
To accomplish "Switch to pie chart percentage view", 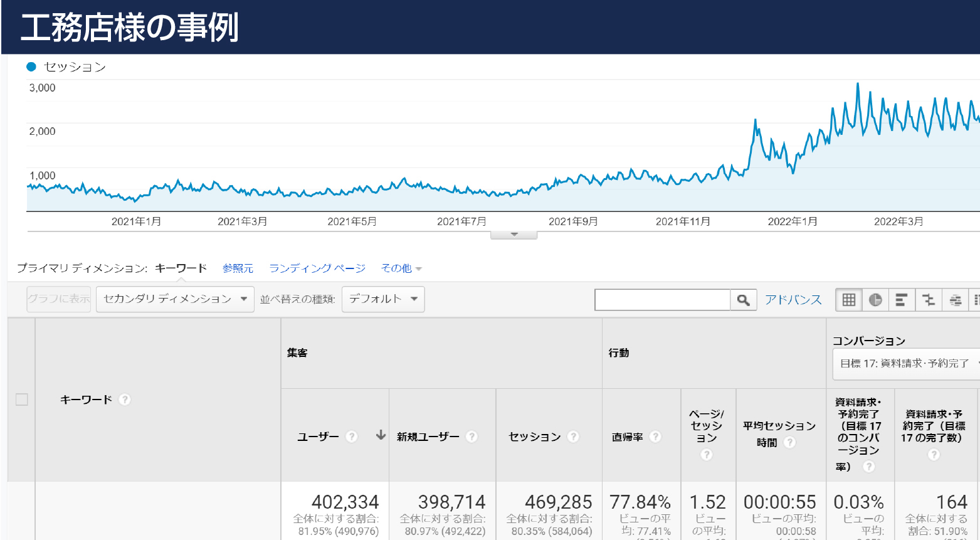I will [875, 300].
